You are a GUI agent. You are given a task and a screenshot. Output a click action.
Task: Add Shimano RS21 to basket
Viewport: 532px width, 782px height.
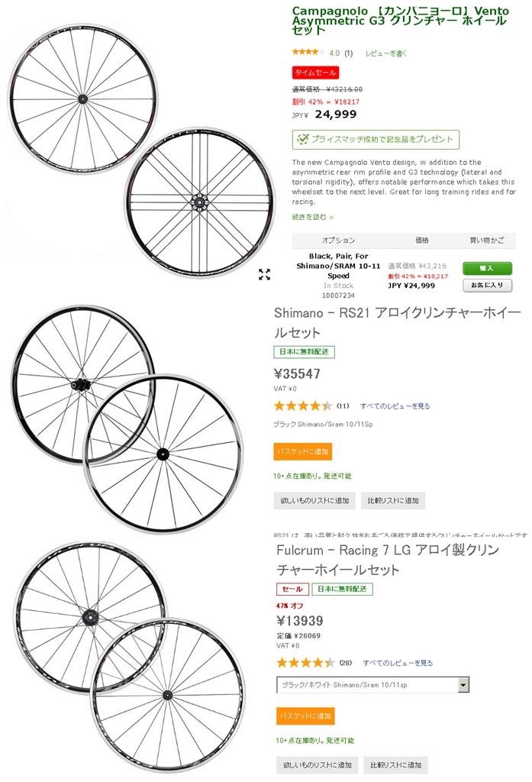point(303,451)
